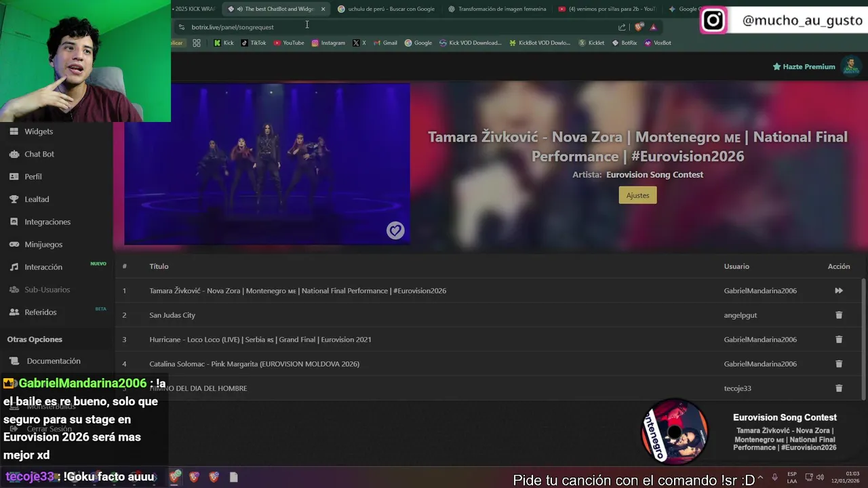Image resolution: width=868 pixels, height=488 pixels.
Task: Delete Catalina Solomac - Pink Margarita entry
Action: pyautogui.click(x=839, y=364)
